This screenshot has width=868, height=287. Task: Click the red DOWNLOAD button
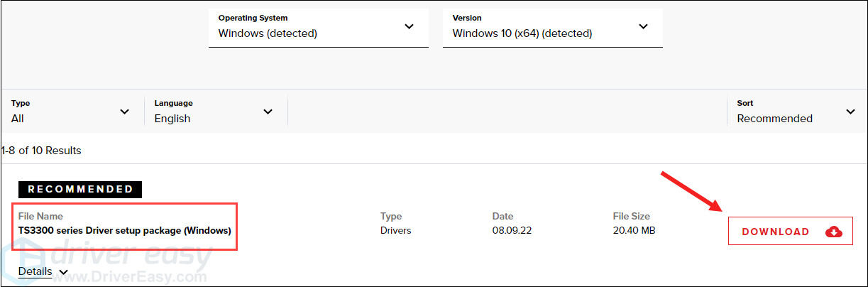[789, 232]
